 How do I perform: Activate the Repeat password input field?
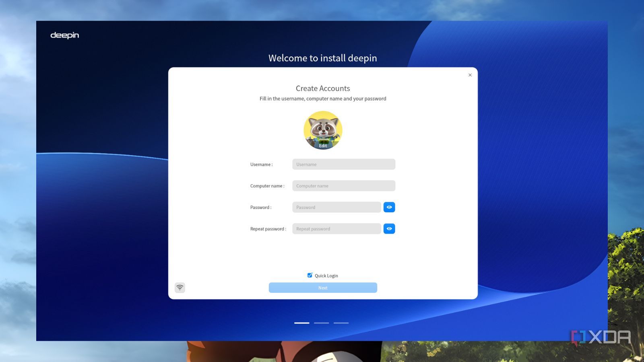(x=337, y=229)
